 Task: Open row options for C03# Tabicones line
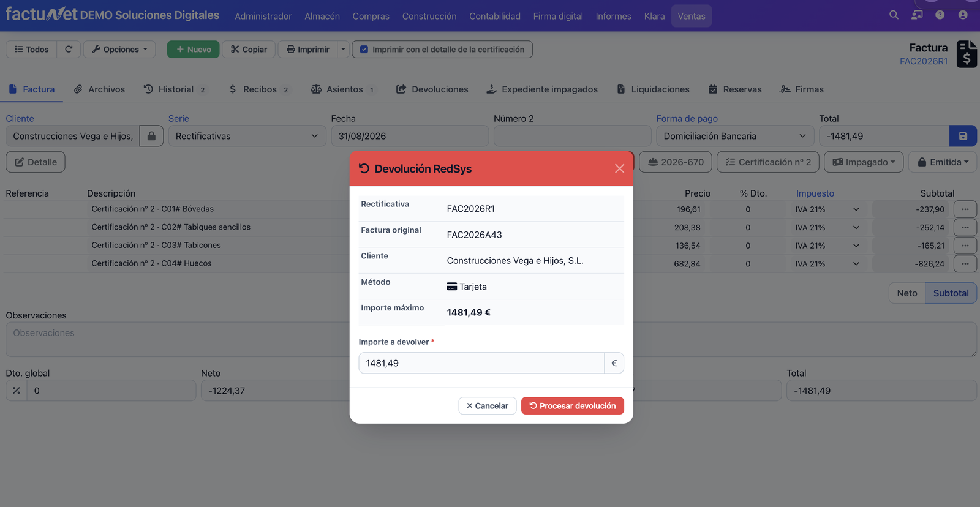[x=965, y=246]
